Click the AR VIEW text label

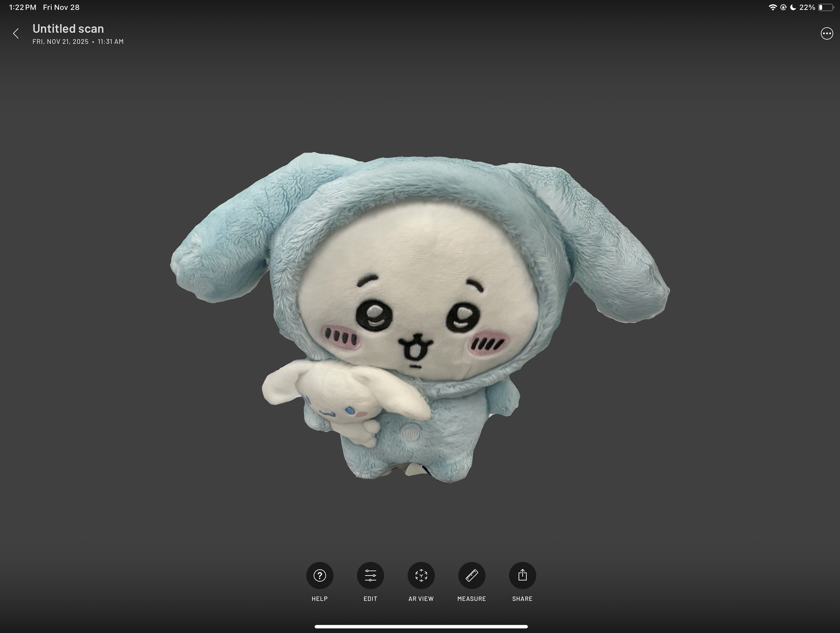[421, 599]
